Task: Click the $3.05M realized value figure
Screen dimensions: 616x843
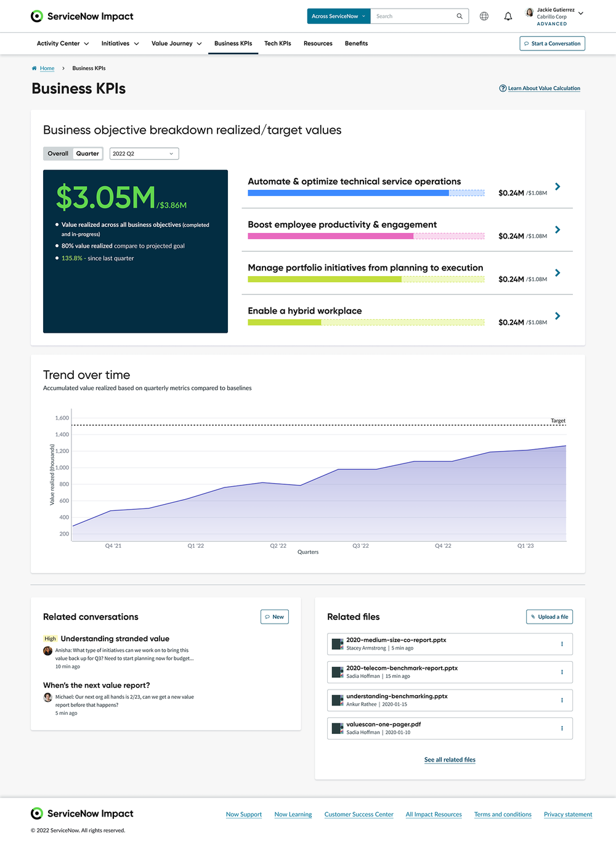Action: pos(105,197)
